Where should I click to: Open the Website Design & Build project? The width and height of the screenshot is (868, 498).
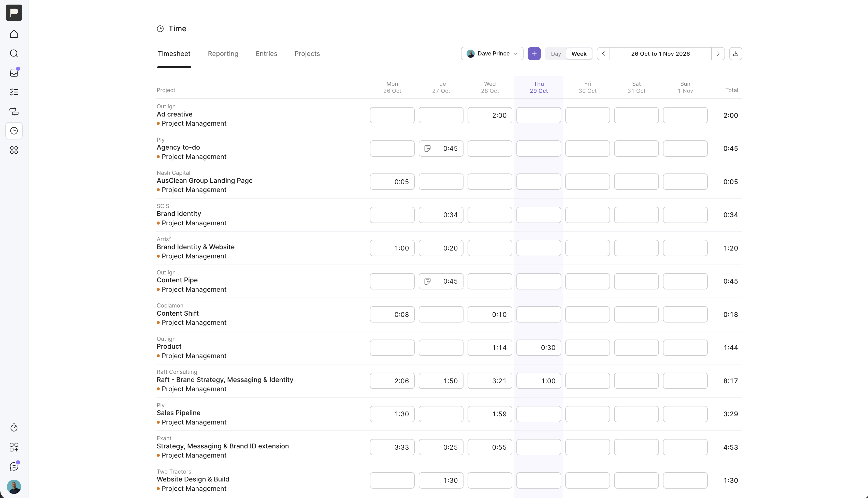193,479
